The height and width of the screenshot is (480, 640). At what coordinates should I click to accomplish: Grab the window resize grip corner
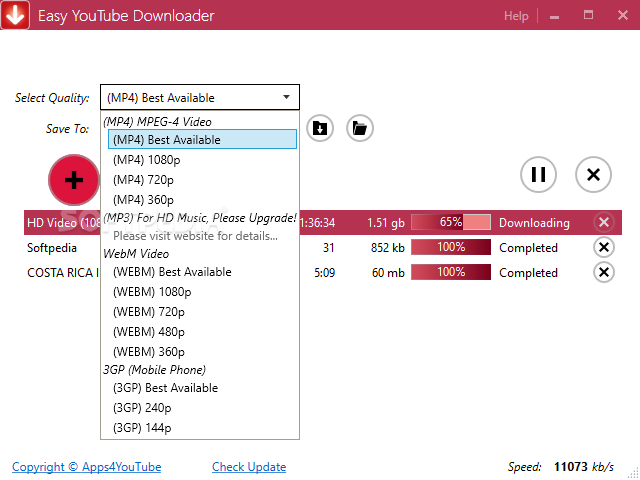(x=633, y=473)
